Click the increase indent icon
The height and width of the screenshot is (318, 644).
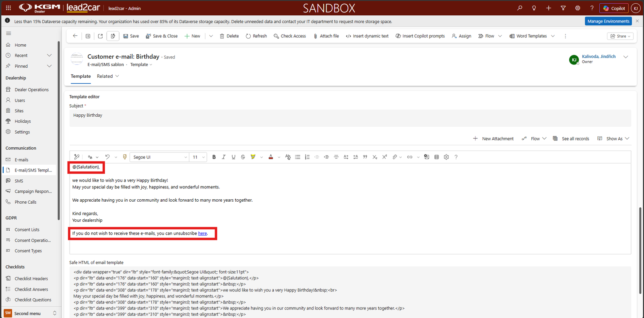pyautogui.click(x=326, y=157)
